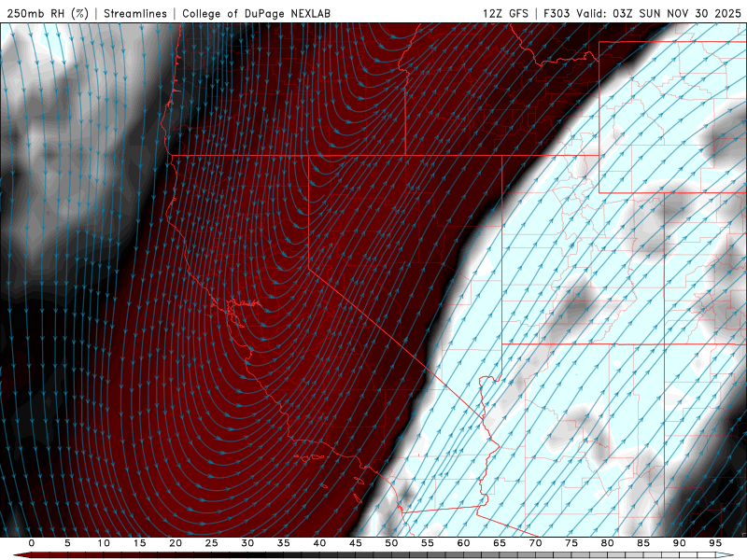This screenshot has height=560, width=747.
Task: Click the 45 value on color scale
Action: [x=355, y=543]
